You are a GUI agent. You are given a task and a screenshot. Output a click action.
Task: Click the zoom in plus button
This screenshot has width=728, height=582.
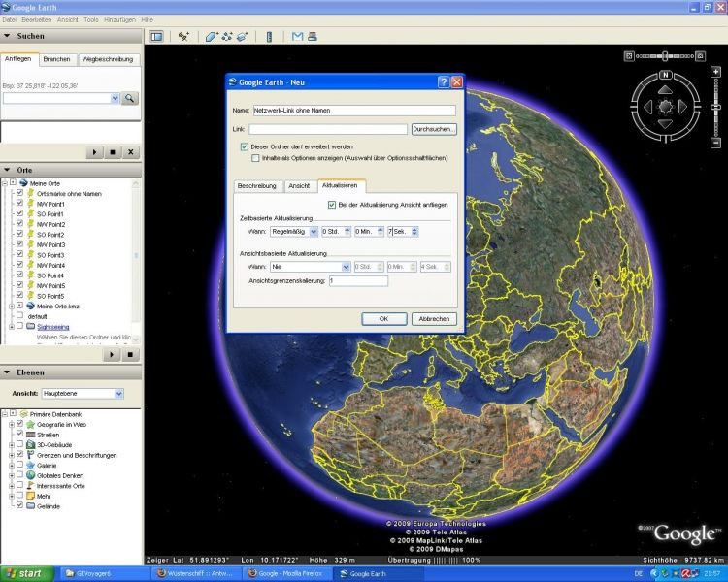[716, 72]
